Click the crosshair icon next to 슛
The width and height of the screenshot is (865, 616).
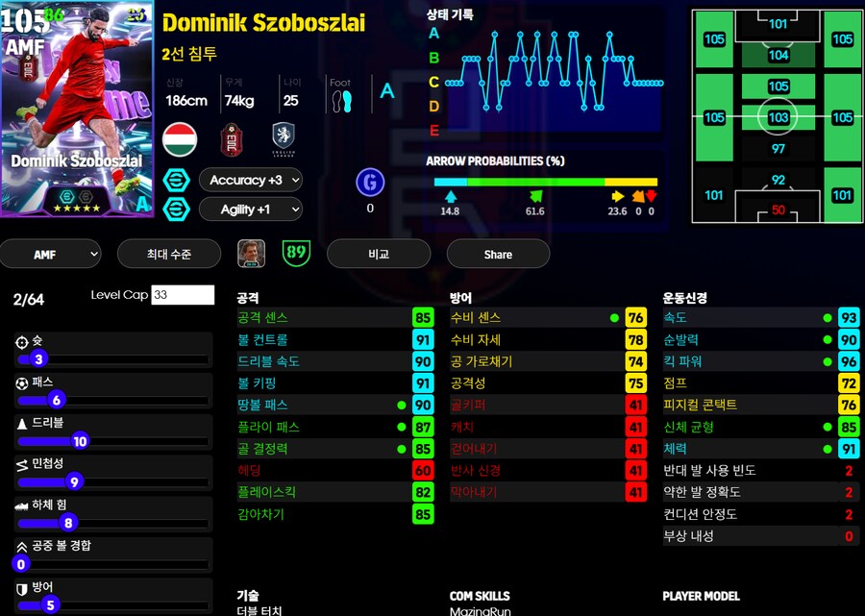(22, 341)
